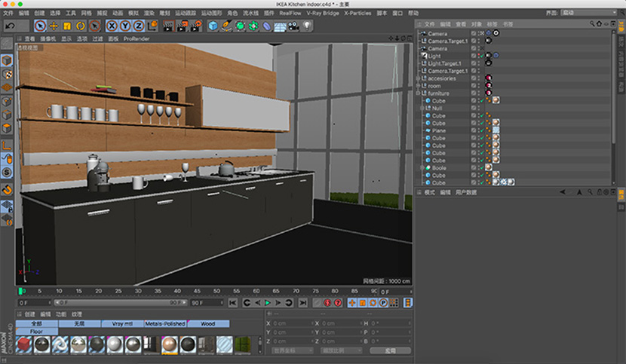Image resolution: width=626 pixels, height=364 pixels.
Task: Select the red cube material swatch
Action: tap(24, 345)
